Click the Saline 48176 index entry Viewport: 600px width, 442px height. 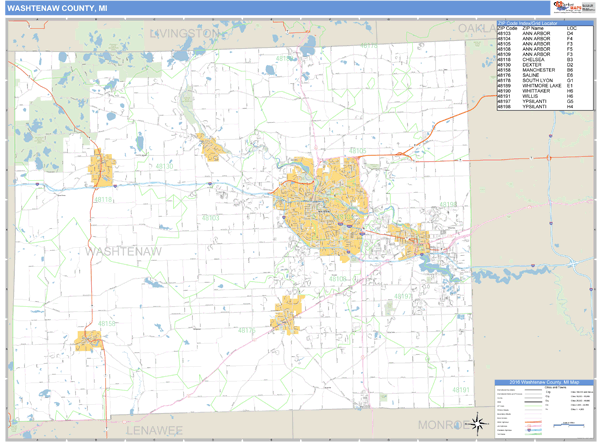pyautogui.click(x=541, y=76)
